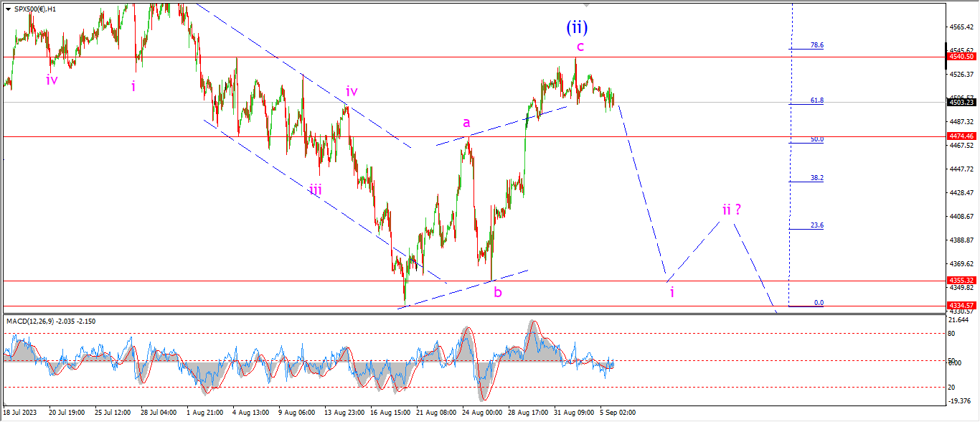Click 4487.32 on the price axis
The width and height of the screenshot is (980, 422).
963,122
